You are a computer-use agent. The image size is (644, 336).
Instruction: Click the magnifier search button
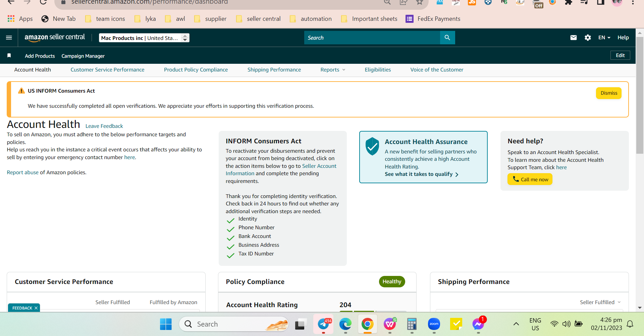[x=447, y=38]
